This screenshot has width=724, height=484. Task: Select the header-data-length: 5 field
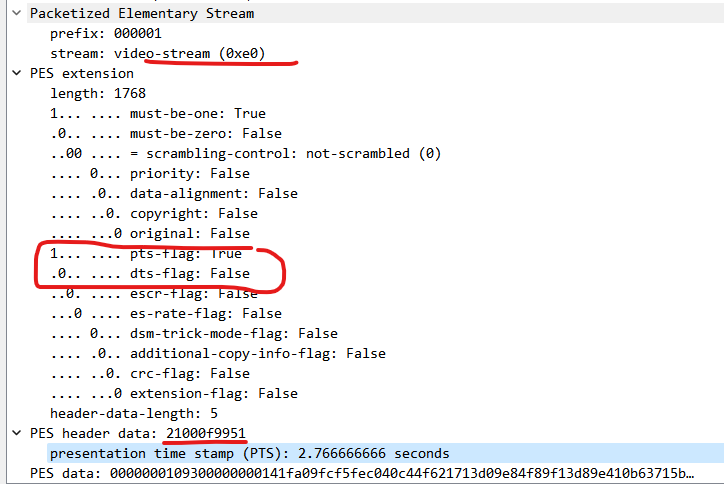tap(134, 413)
